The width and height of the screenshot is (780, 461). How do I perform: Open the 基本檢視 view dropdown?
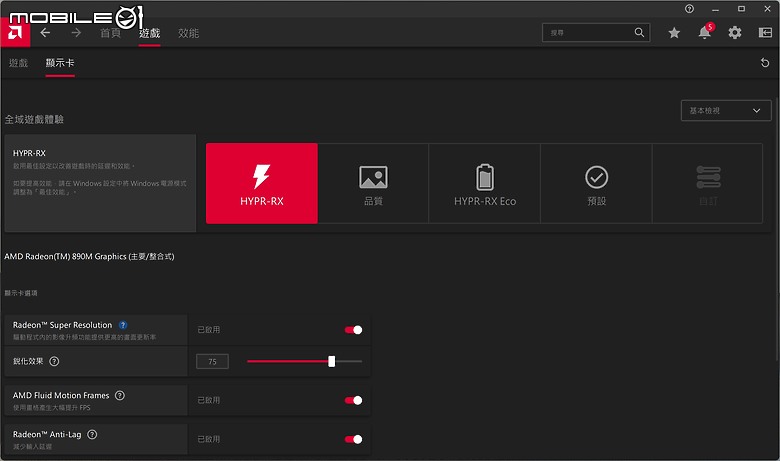(x=726, y=110)
